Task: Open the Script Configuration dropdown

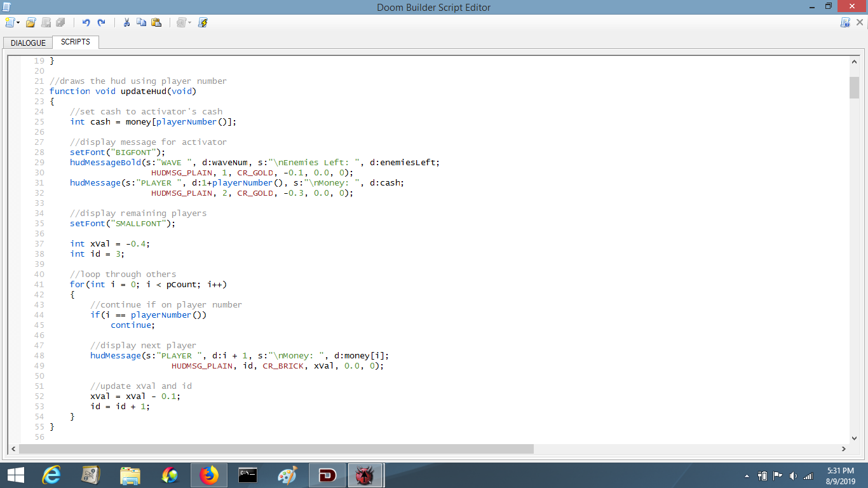Action: 184,22
